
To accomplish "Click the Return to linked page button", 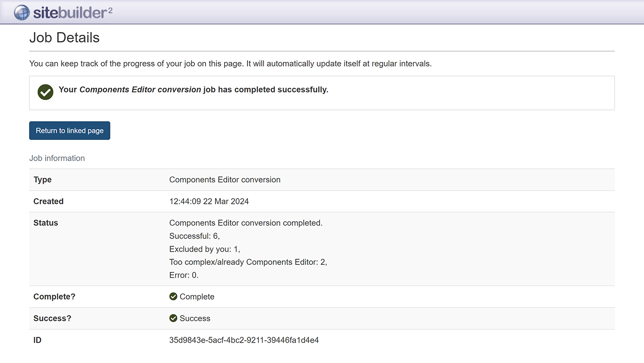I will (70, 130).
